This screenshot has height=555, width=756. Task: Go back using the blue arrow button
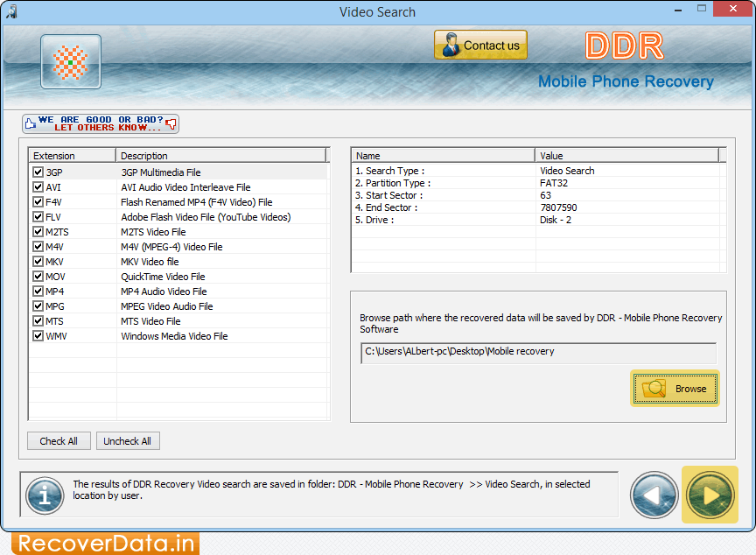coord(654,495)
